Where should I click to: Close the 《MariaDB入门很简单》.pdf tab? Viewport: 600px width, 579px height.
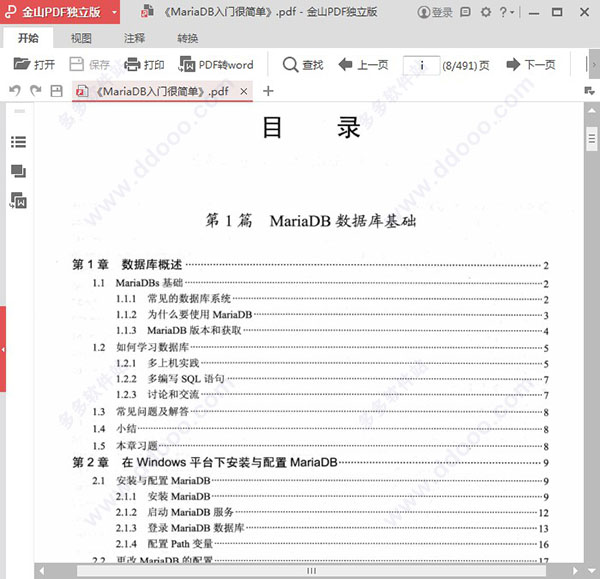click(x=244, y=91)
